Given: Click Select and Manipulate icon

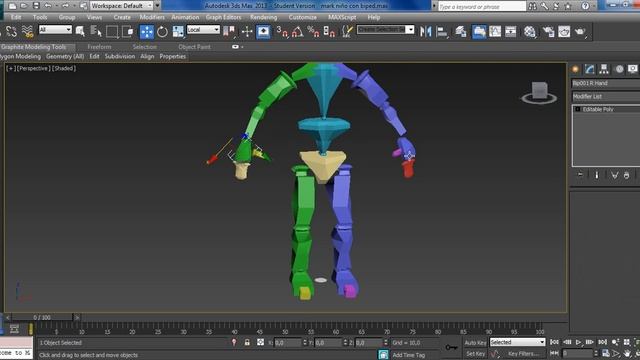Looking at the screenshot, I should pos(247,31).
